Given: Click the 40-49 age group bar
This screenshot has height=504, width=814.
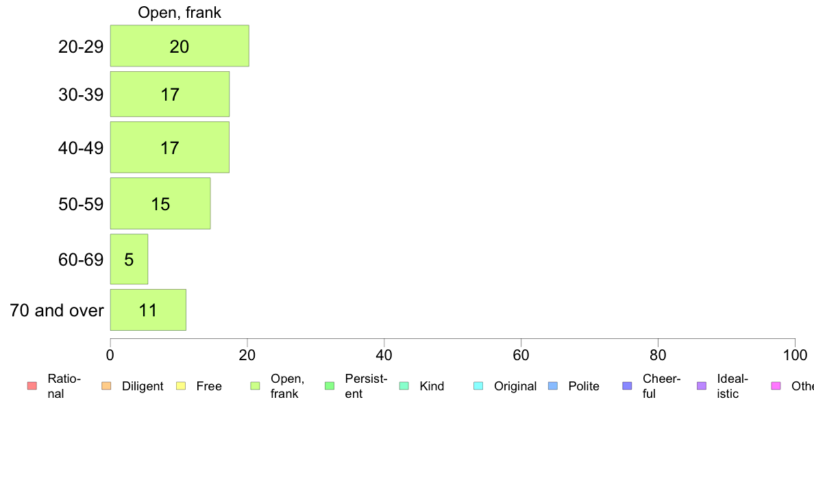Looking at the screenshot, I should (170, 147).
